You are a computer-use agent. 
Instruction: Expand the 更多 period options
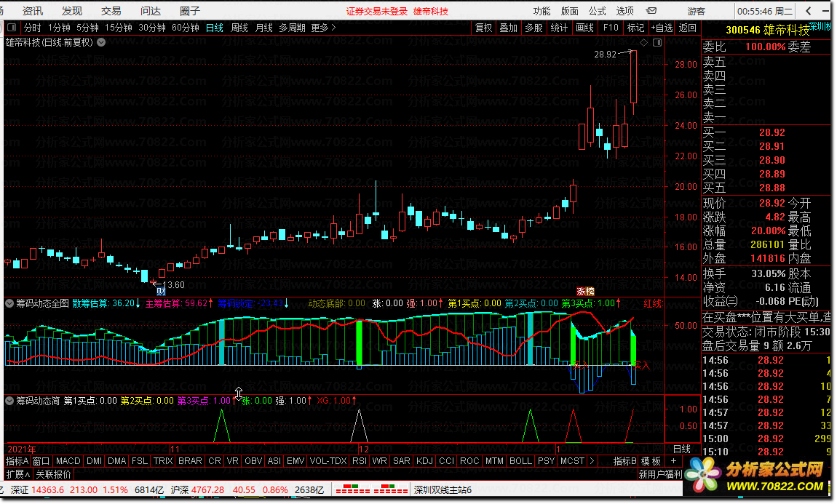pyautogui.click(x=323, y=28)
